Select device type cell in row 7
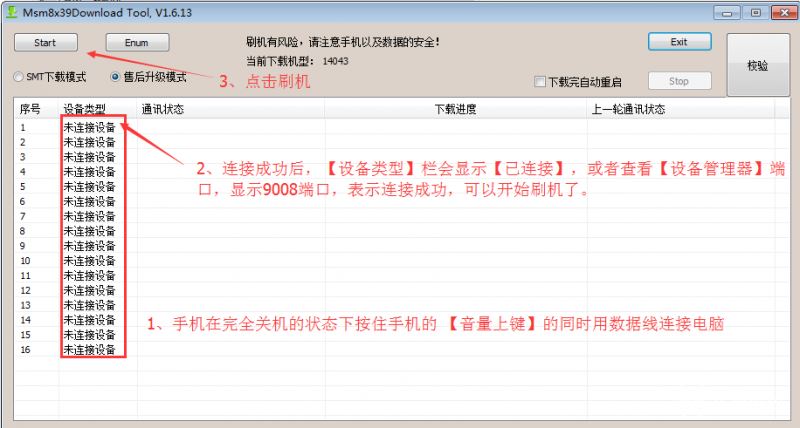Viewport: 800px width, 428px height. (90, 216)
